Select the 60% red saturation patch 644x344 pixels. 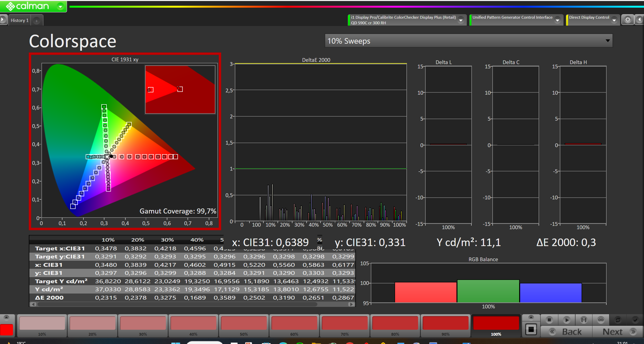click(x=294, y=325)
